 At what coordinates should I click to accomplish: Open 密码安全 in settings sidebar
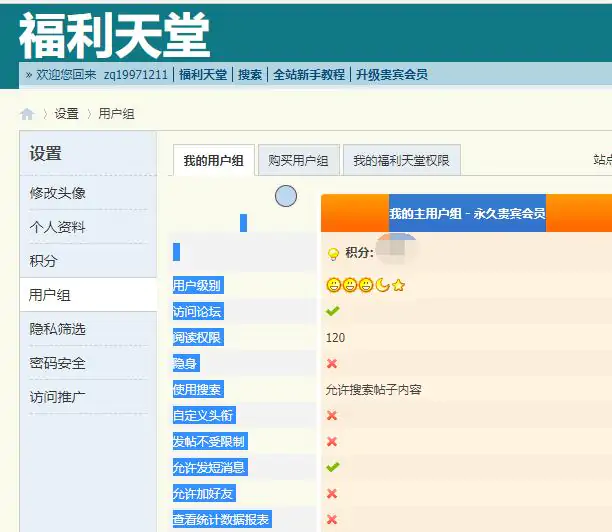pos(58,363)
